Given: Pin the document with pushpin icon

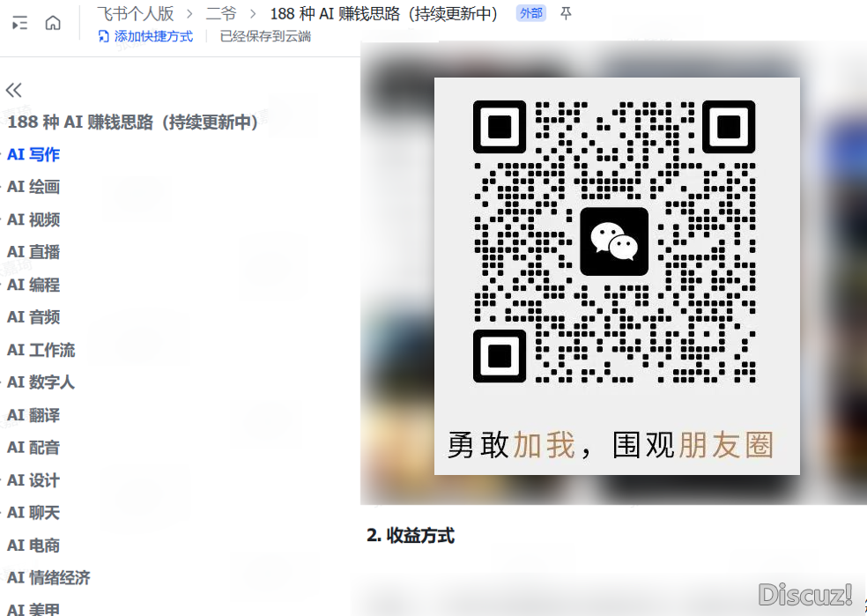Looking at the screenshot, I should [566, 13].
